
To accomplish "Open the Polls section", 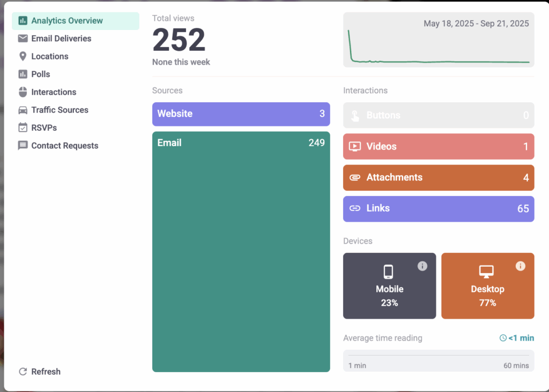I will click(41, 74).
